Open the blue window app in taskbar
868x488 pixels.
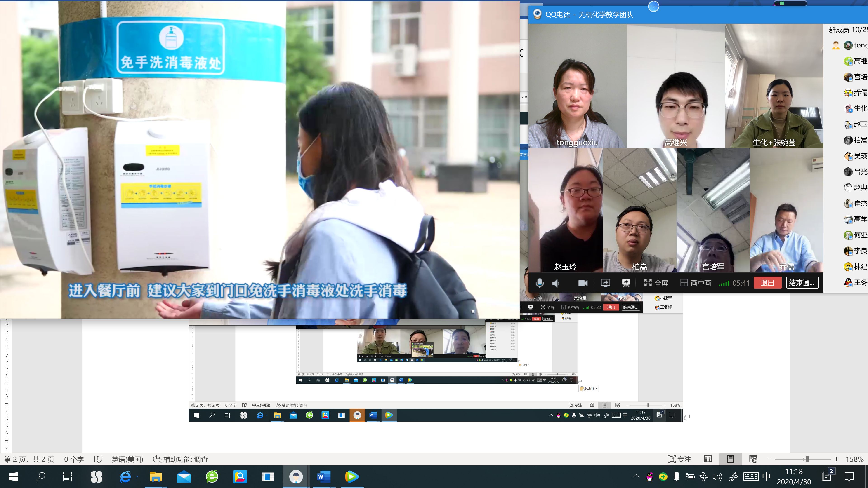(x=268, y=476)
